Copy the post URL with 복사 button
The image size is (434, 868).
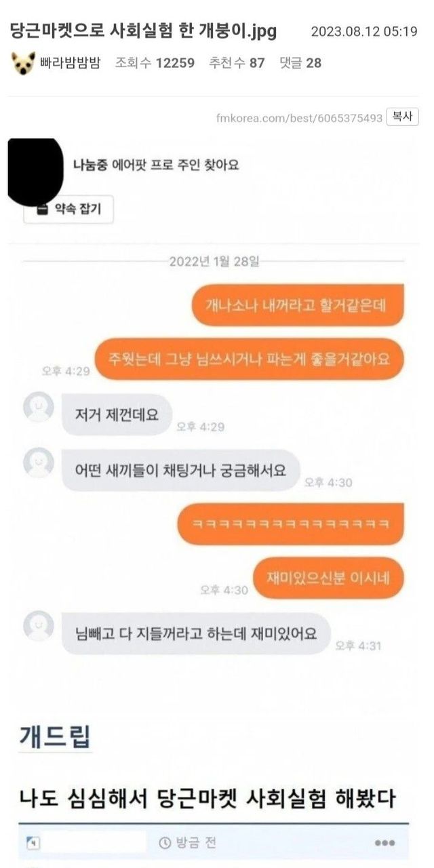[x=402, y=117]
